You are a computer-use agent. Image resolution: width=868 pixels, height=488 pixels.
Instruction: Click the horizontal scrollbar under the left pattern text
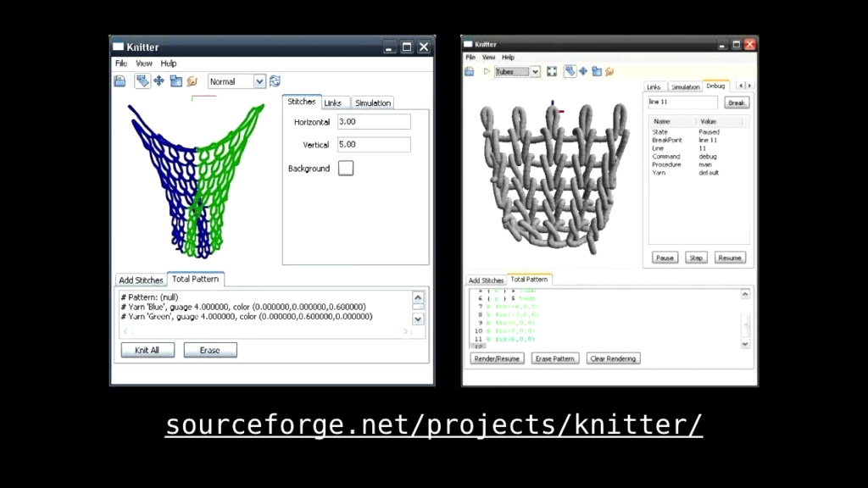point(265,331)
